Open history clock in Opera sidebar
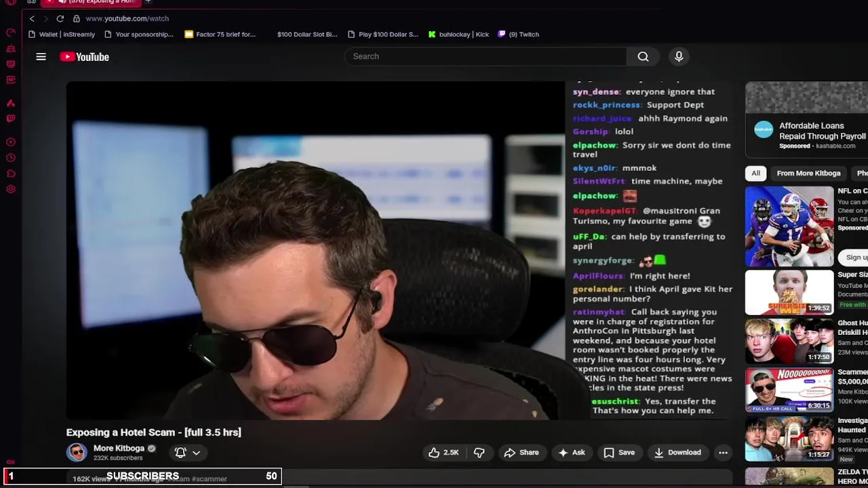 (x=11, y=158)
